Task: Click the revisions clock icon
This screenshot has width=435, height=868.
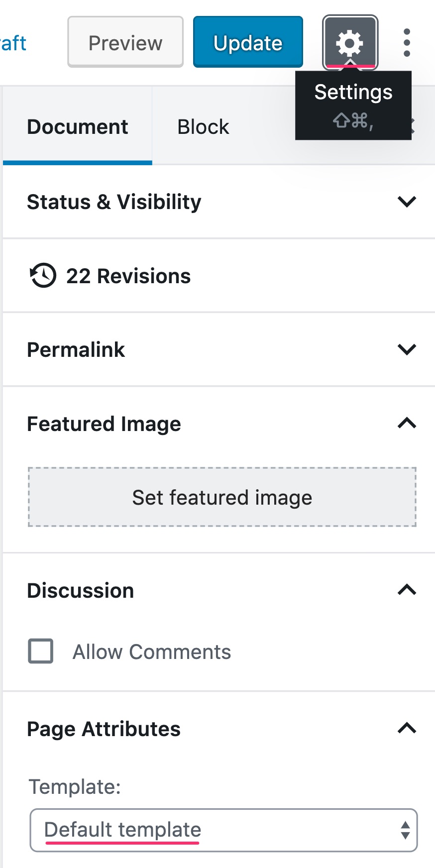Action: 43,275
